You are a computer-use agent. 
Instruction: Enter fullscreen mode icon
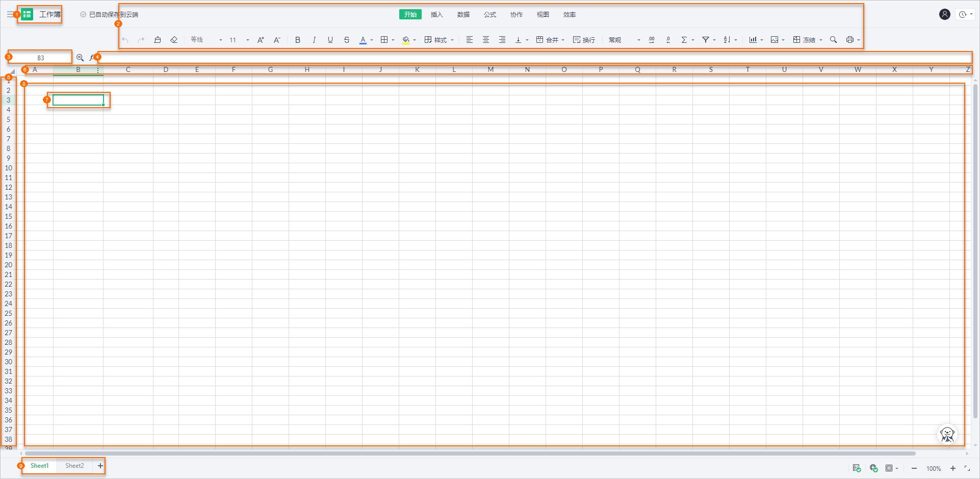pos(967,468)
